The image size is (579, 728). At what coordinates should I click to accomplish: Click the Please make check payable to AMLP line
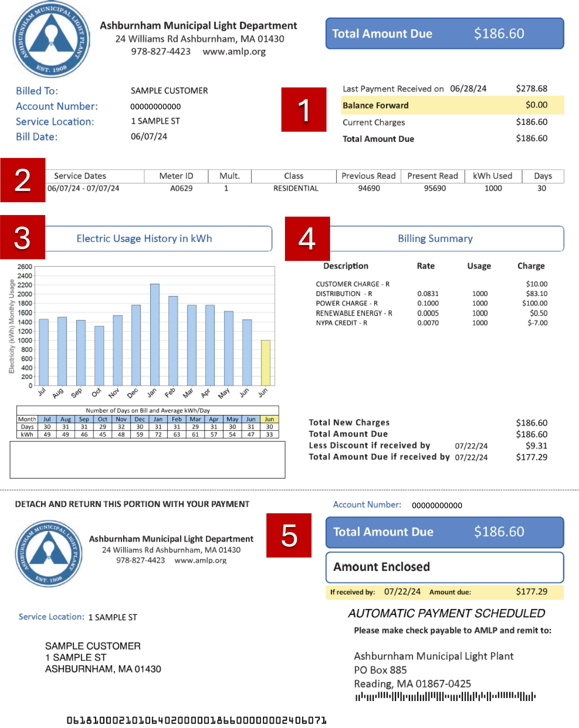point(452,630)
